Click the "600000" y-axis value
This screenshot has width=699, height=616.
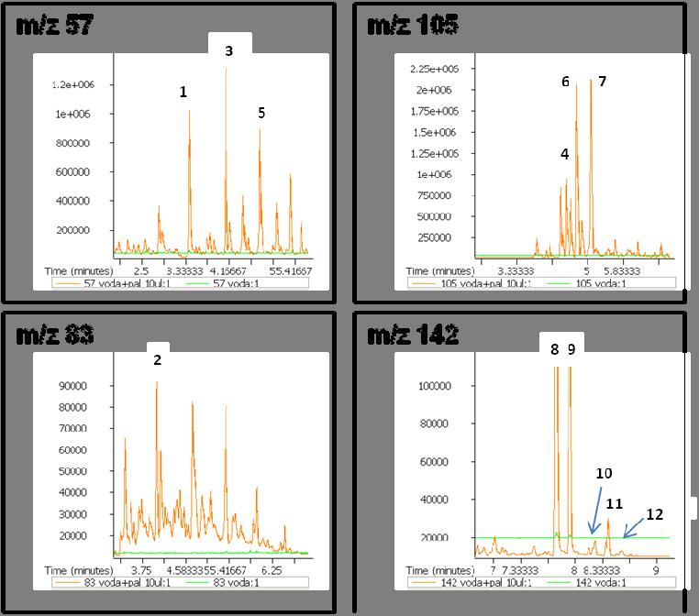(72, 172)
